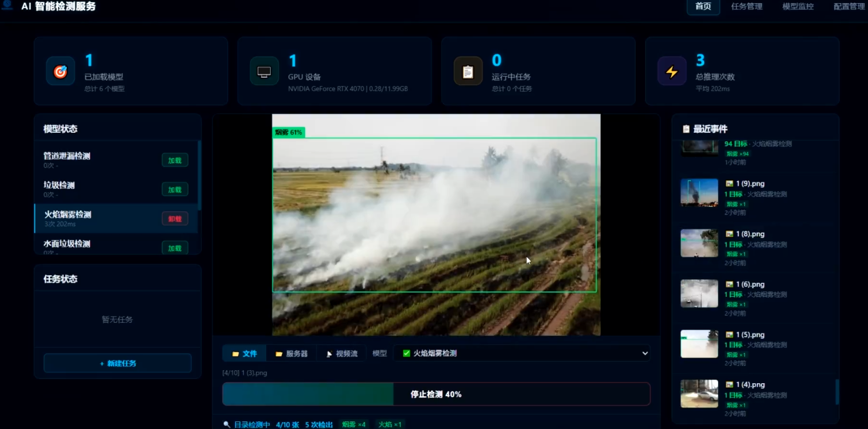Click the 5 次检出 count text
Image resolution: width=868 pixels, height=429 pixels.
(x=319, y=425)
